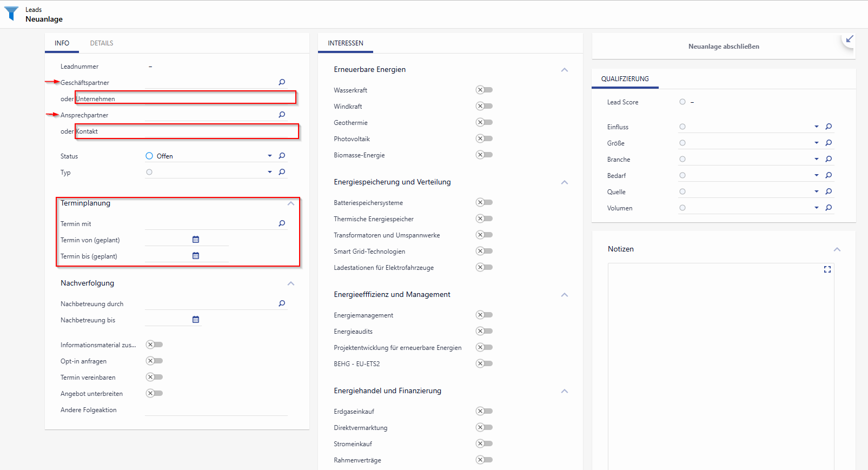Click Neuanlage abschließen button

tap(723, 47)
